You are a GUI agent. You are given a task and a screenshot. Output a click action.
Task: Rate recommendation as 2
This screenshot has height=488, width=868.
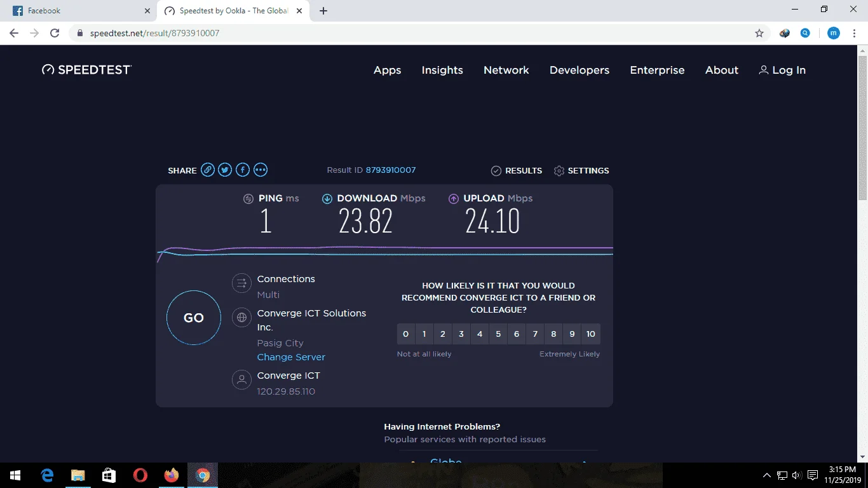point(443,334)
